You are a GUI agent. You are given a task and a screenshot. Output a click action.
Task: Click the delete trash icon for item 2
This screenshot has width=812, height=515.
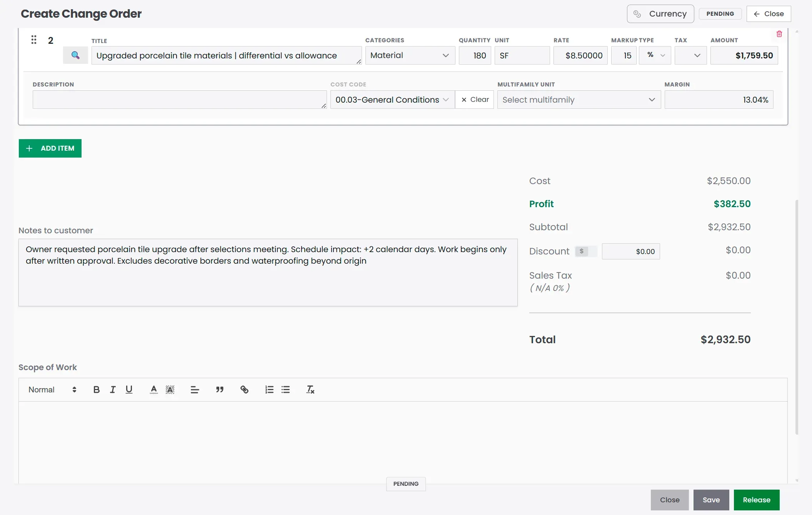(779, 34)
